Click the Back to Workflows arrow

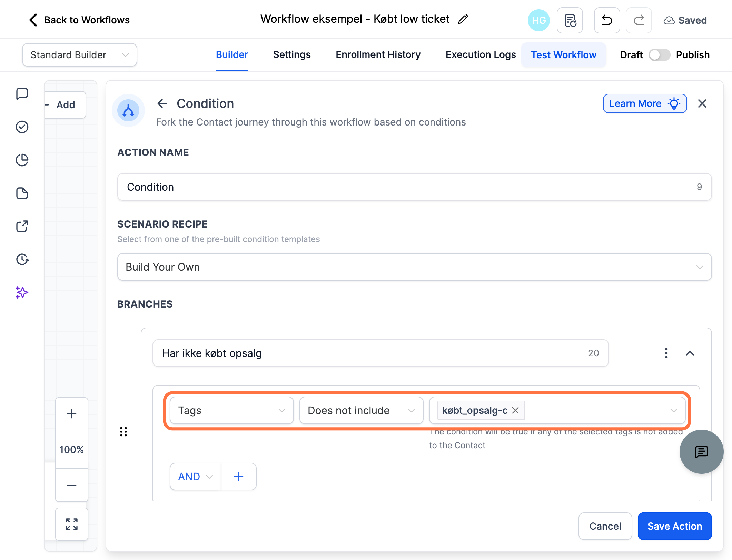pyautogui.click(x=33, y=20)
